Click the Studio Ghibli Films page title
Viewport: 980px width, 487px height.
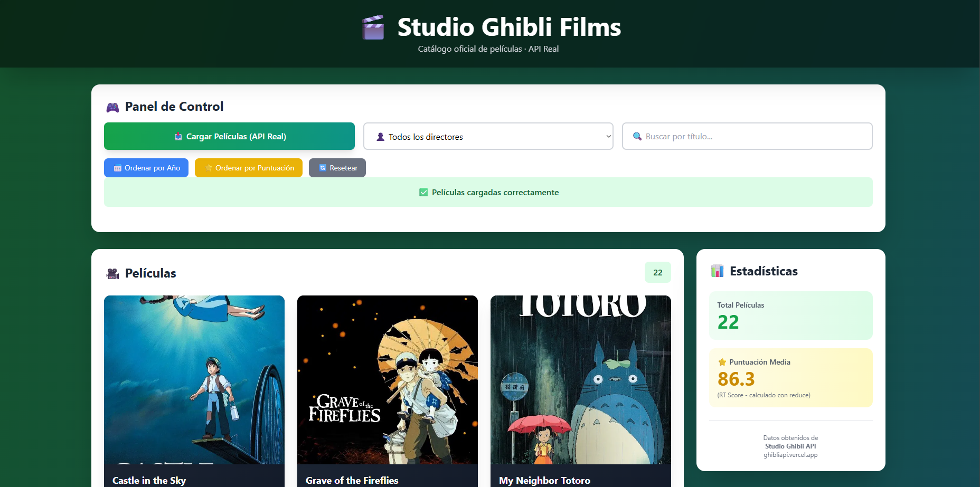click(x=509, y=27)
